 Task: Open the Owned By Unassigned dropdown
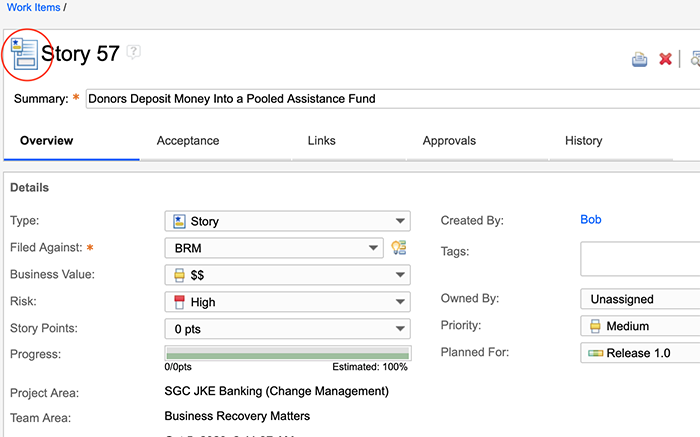point(640,299)
